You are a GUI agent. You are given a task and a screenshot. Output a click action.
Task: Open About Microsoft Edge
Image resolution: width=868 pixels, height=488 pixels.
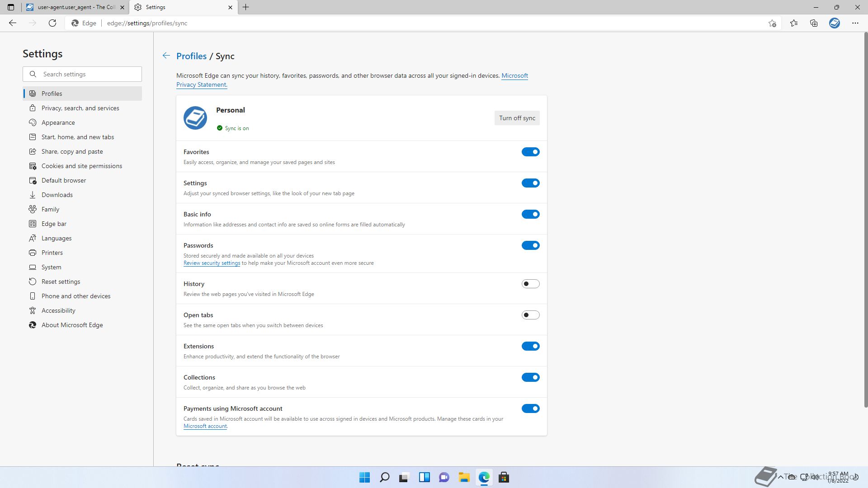click(82, 325)
